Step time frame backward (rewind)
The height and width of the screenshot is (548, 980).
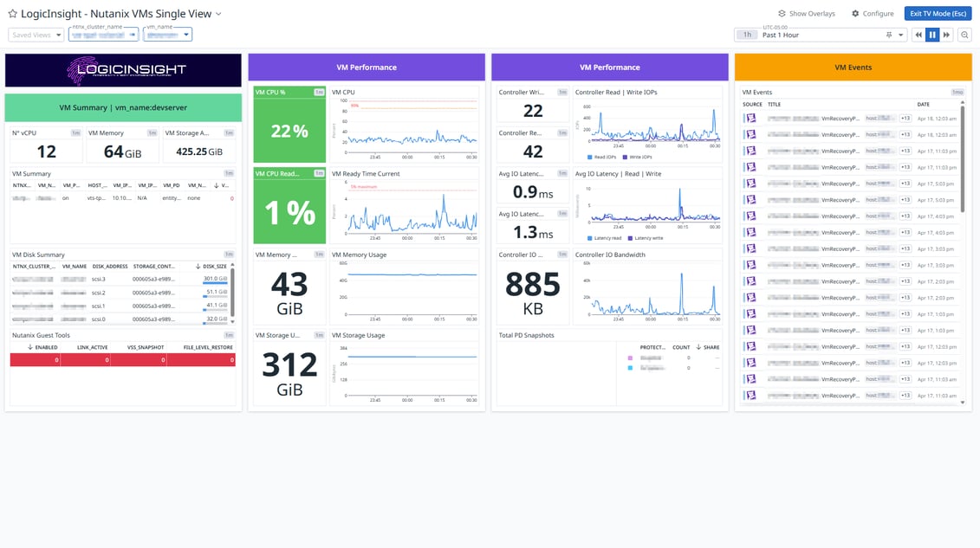[918, 35]
